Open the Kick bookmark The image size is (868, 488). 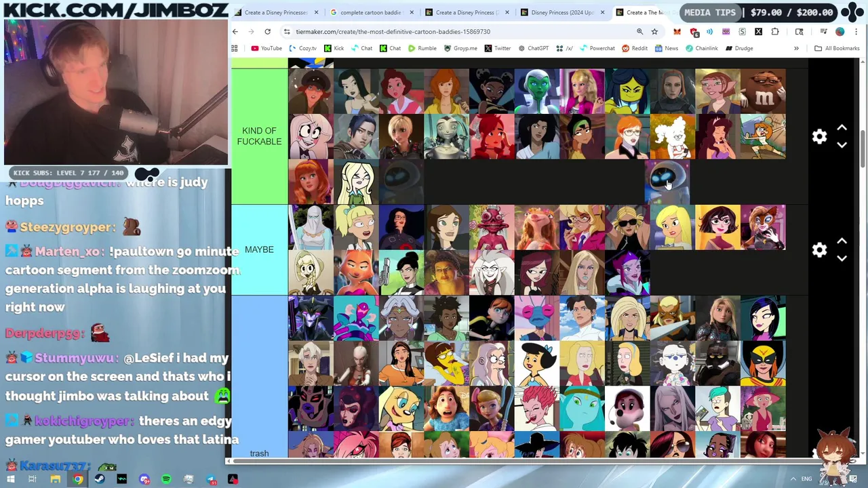click(334, 48)
